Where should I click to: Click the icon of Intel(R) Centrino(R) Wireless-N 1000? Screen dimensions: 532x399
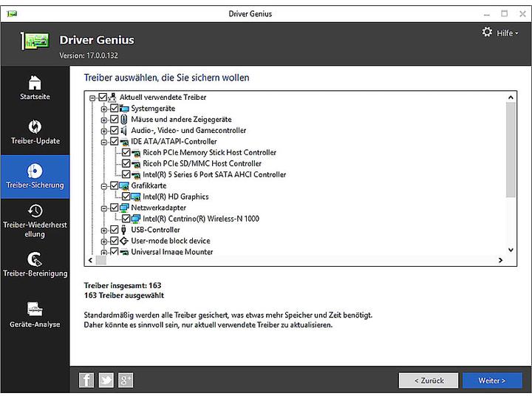coord(136,219)
